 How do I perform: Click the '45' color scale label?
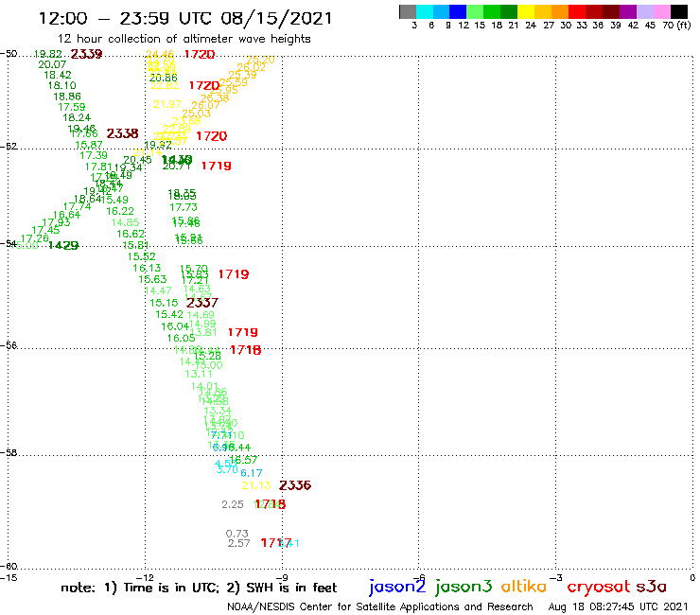(650, 26)
